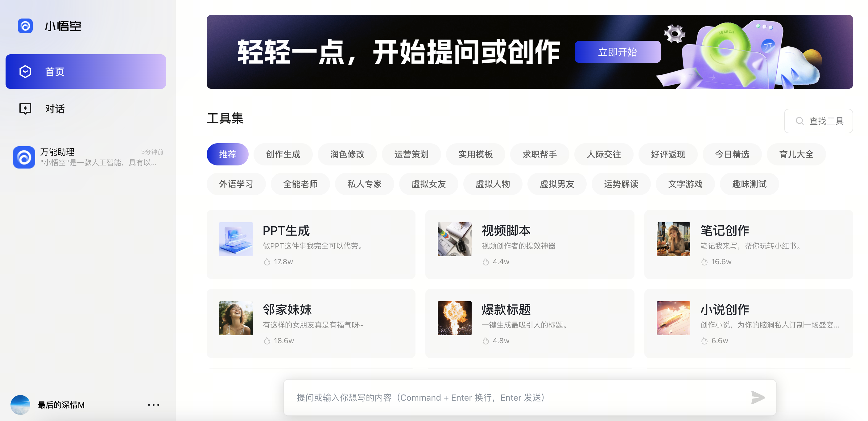Screen dimensions: 868x421
Task: Click the 小悟空 logo icon
Action: [25, 26]
